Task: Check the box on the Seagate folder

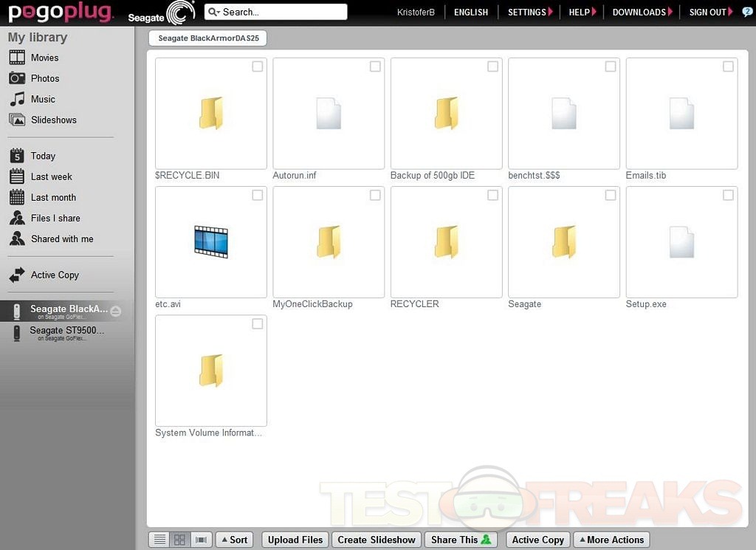Action: (x=610, y=196)
